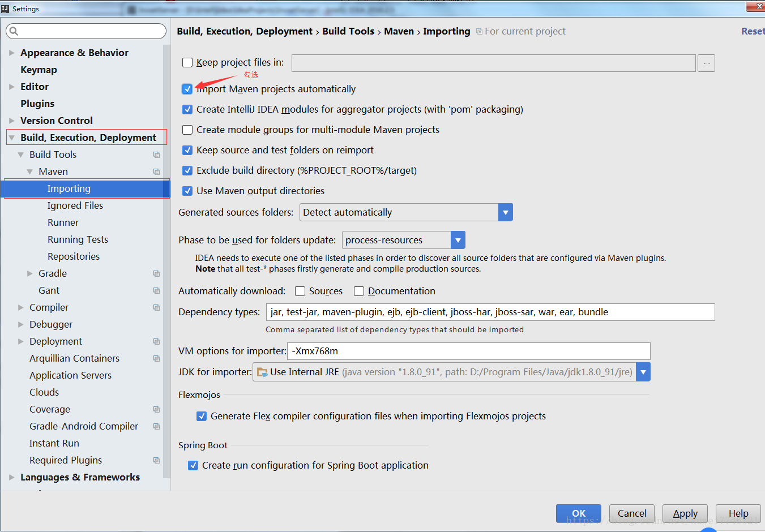Open Maven Repositories settings
The image size is (765, 532).
click(x=74, y=256)
